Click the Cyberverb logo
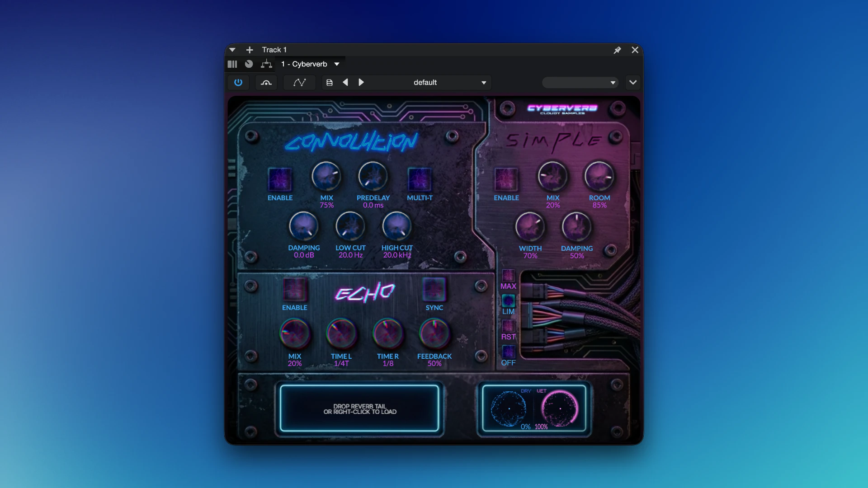This screenshot has width=868, height=488. pyautogui.click(x=562, y=109)
